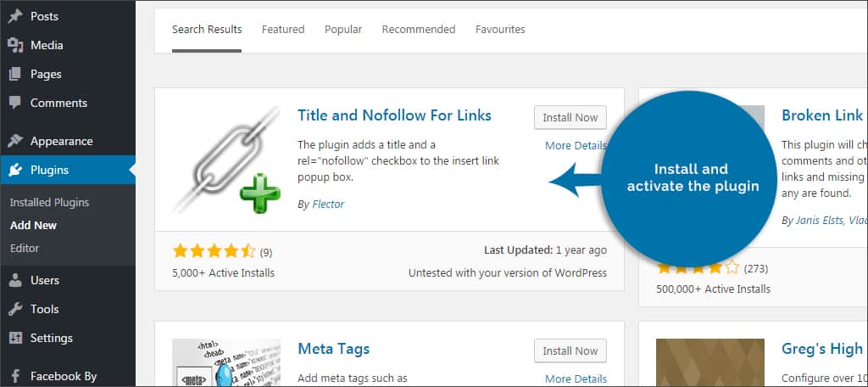The width and height of the screenshot is (868, 387).
Task: Open More Details for Meta Tags plugin
Action: (576, 379)
